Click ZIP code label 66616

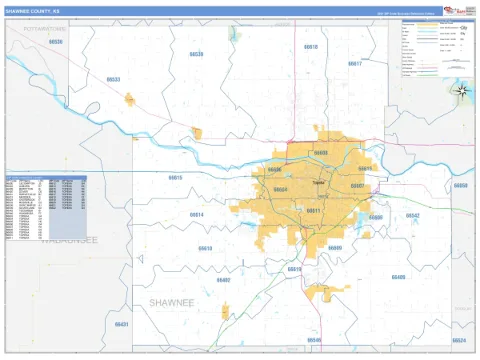click(365, 169)
